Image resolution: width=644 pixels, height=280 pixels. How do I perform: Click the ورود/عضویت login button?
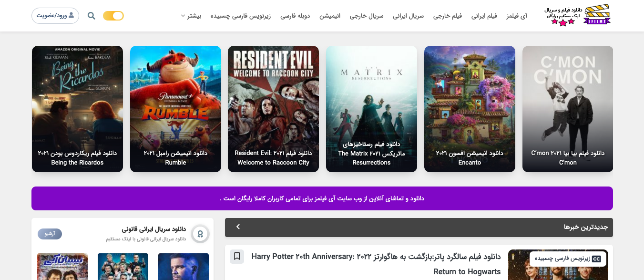point(55,16)
